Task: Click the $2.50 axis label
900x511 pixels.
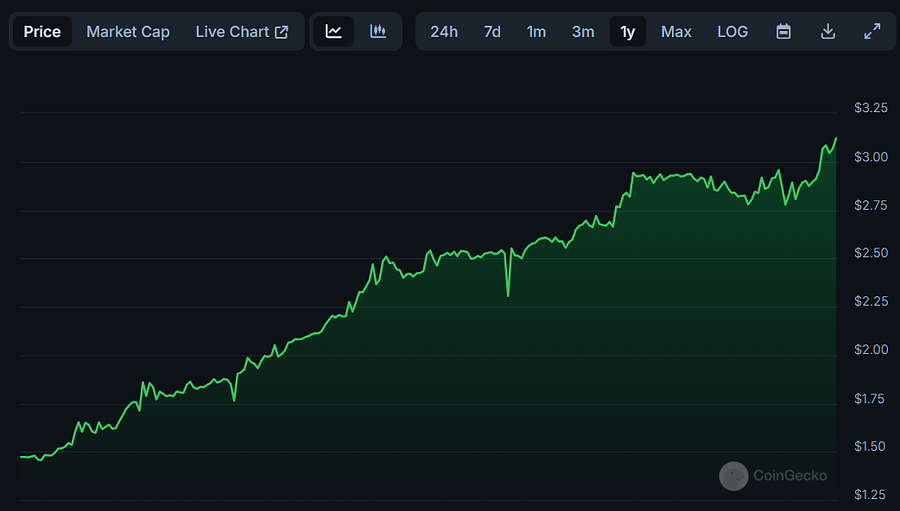Action: 871,253
